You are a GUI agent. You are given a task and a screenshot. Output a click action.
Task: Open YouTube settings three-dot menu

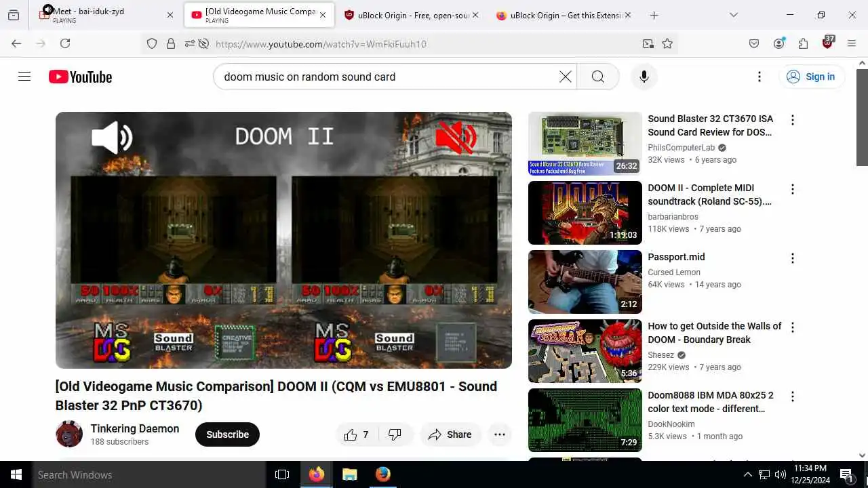click(759, 77)
